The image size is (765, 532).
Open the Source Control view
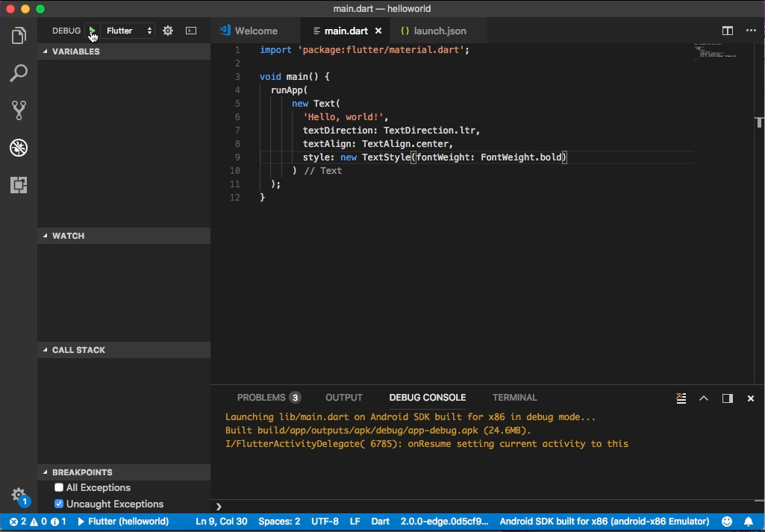click(19, 110)
